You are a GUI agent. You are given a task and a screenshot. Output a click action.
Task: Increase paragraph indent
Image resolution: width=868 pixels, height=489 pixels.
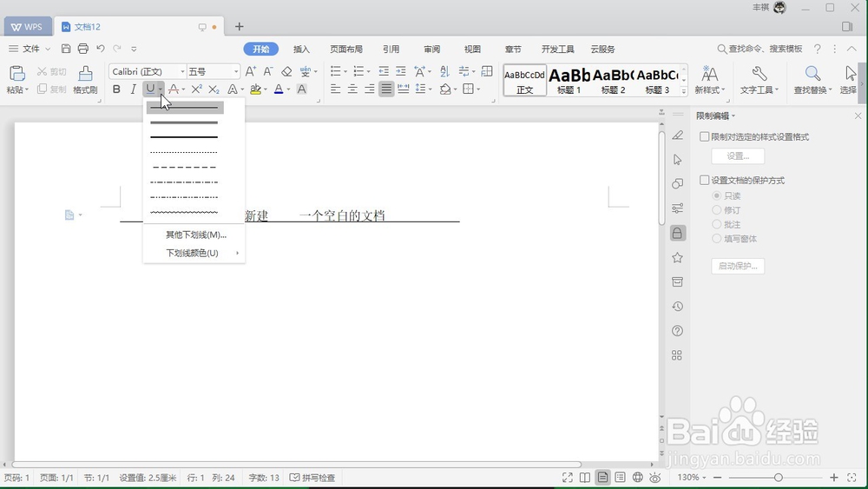coord(401,71)
